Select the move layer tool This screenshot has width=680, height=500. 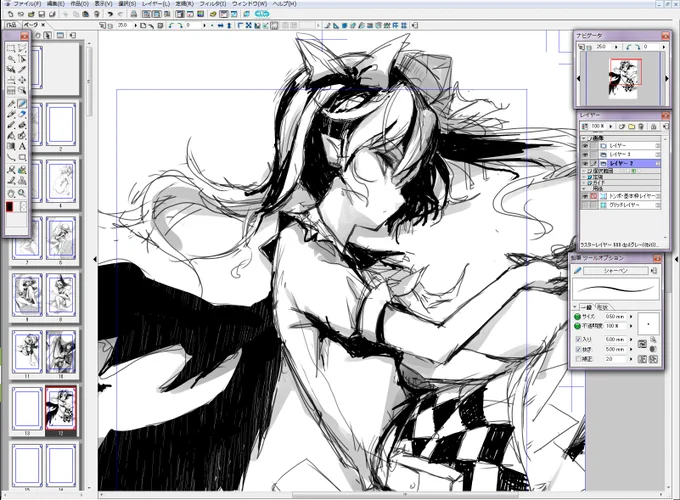(22, 80)
